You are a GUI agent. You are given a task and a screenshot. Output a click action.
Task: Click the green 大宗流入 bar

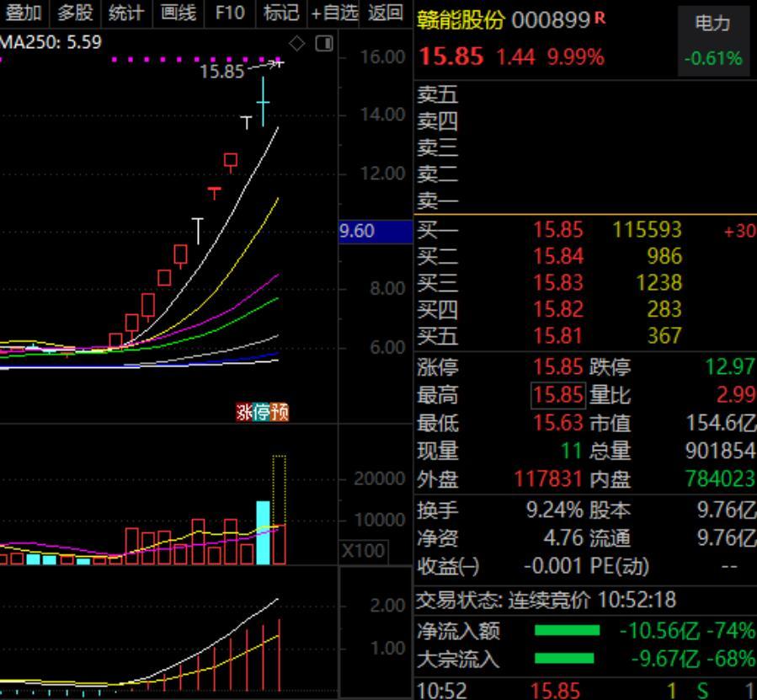coord(564,659)
